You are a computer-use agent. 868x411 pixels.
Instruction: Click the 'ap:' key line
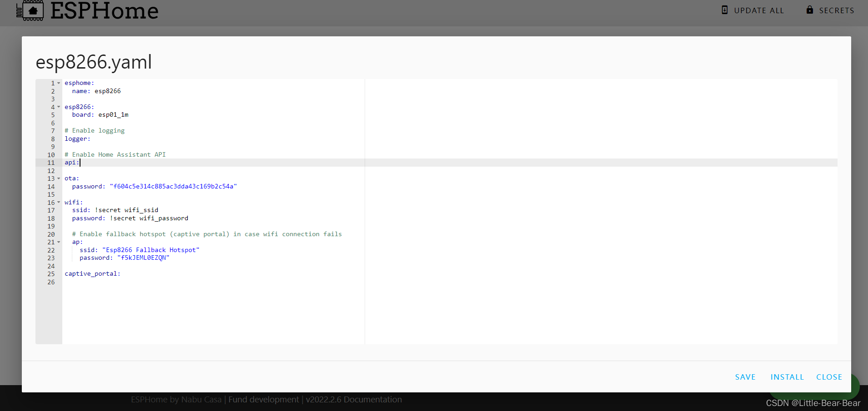coord(77,242)
